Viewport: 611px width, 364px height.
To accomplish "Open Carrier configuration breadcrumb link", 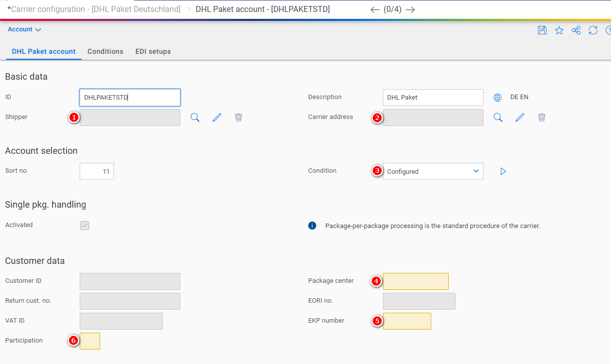I will pyautogui.click(x=94, y=9).
